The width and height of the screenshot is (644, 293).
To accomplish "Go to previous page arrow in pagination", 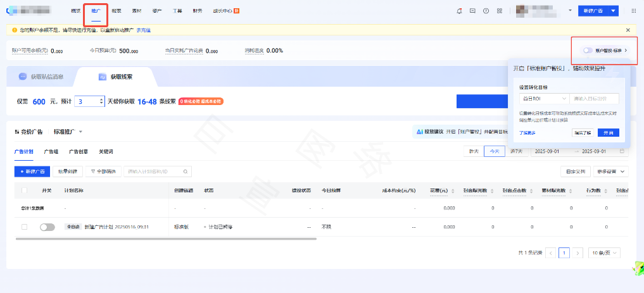I will point(551,252).
